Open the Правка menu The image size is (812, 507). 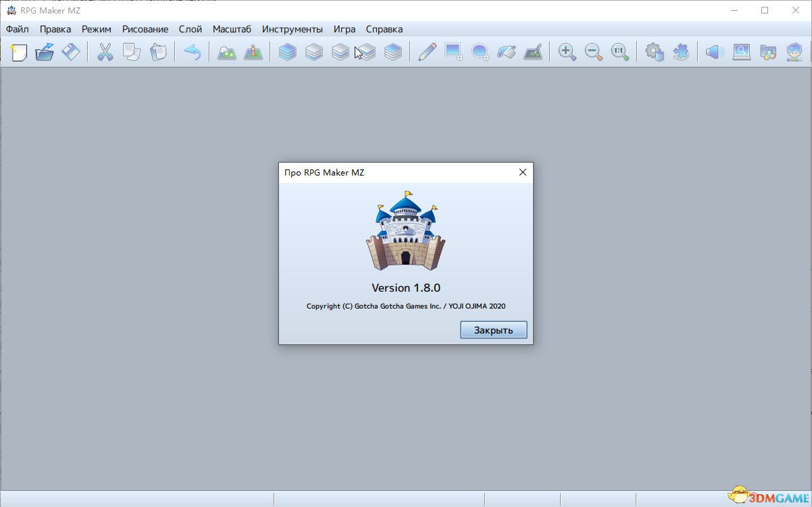tap(55, 29)
